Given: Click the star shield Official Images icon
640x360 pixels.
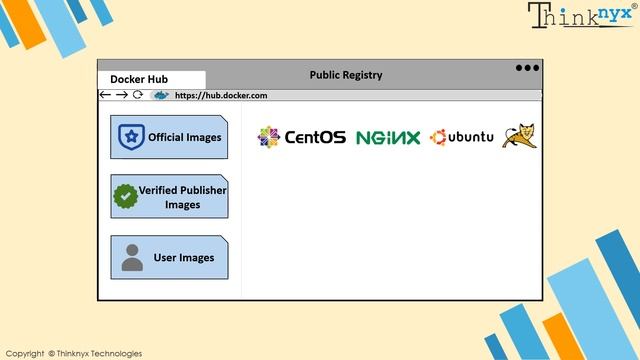Looking at the screenshot, I should [131, 137].
